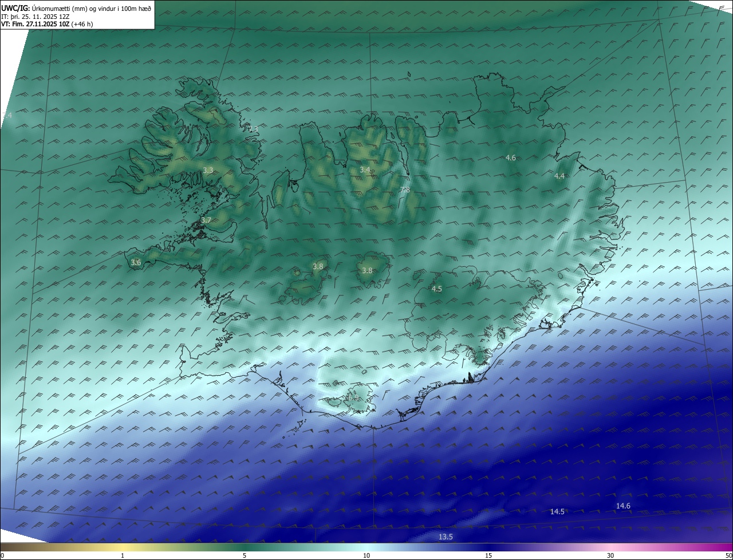This screenshot has width=733, height=560.
Task: Click the 4.6 value label on the map
Action: coord(511,157)
